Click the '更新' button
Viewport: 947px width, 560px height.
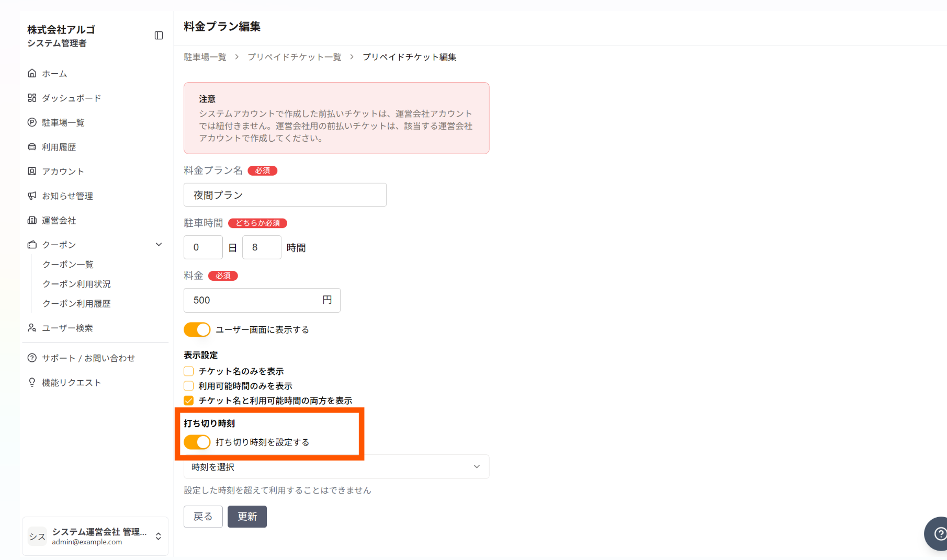[x=247, y=517]
